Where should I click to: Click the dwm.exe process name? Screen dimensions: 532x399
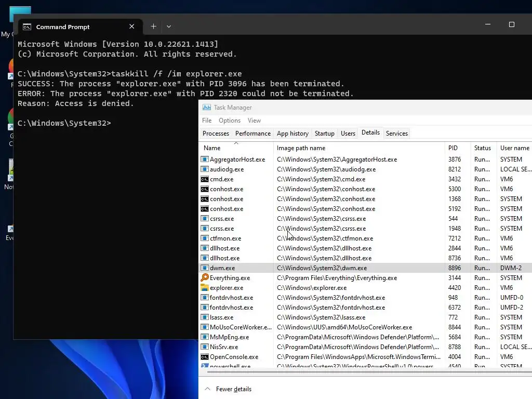[x=222, y=268]
